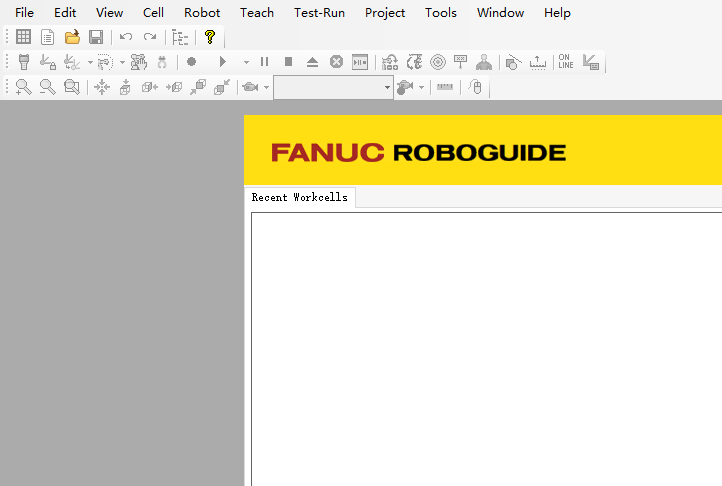The image size is (722, 486).
Task: Click the square Stop button
Action: [x=289, y=61]
